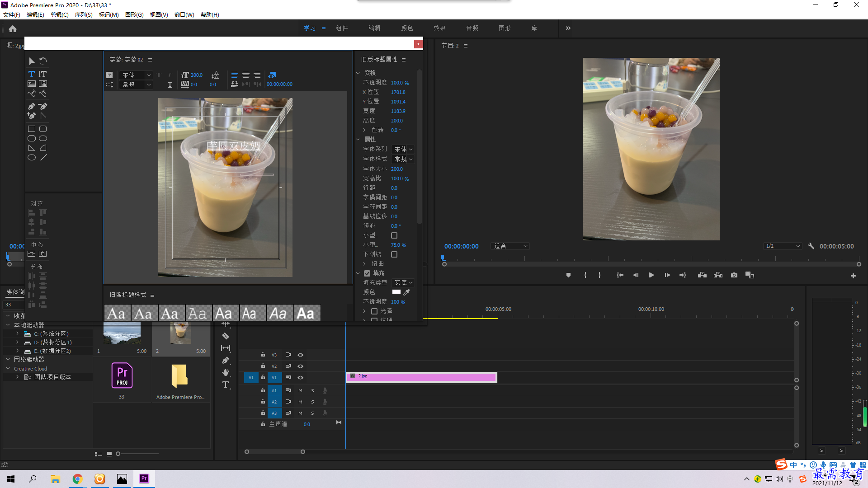The width and height of the screenshot is (868, 488).
Task: Select the project file 33 thumbnail
Action: coord(122,375)
